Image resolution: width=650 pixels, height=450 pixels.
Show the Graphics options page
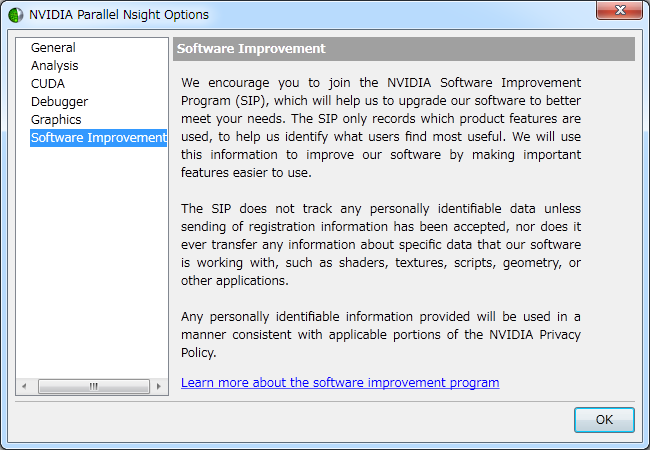tap(56, 120)
